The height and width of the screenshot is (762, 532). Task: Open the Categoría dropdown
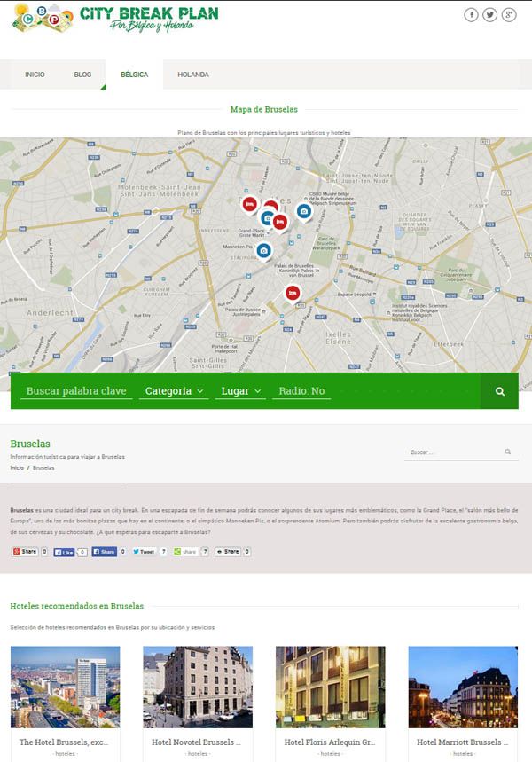(174, 391)
